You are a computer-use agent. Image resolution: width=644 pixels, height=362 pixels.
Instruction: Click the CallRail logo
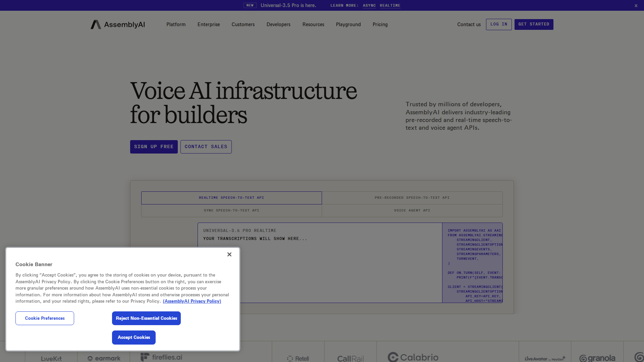point(351,358)
